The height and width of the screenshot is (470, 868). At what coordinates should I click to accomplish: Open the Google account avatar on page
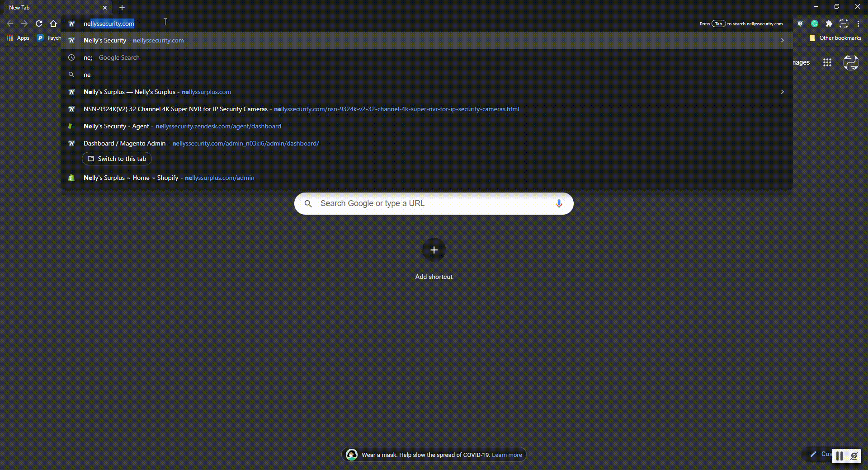point(851,62)
